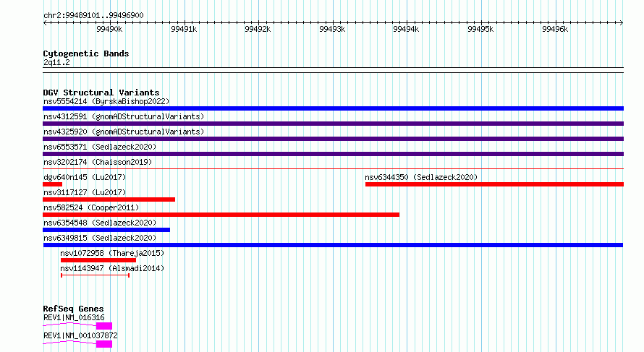Click the nsv5554214 (ByrskaBishop2022) label

(x=106, y=101)
